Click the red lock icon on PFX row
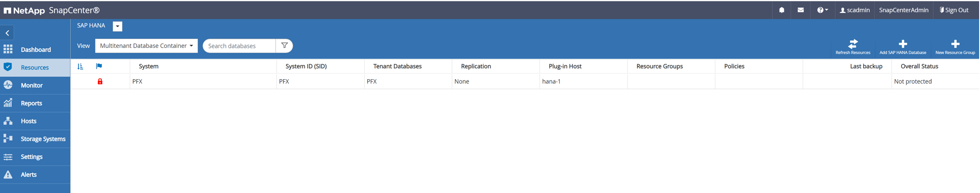Viewport: 980px width, 193px height. 100,81
